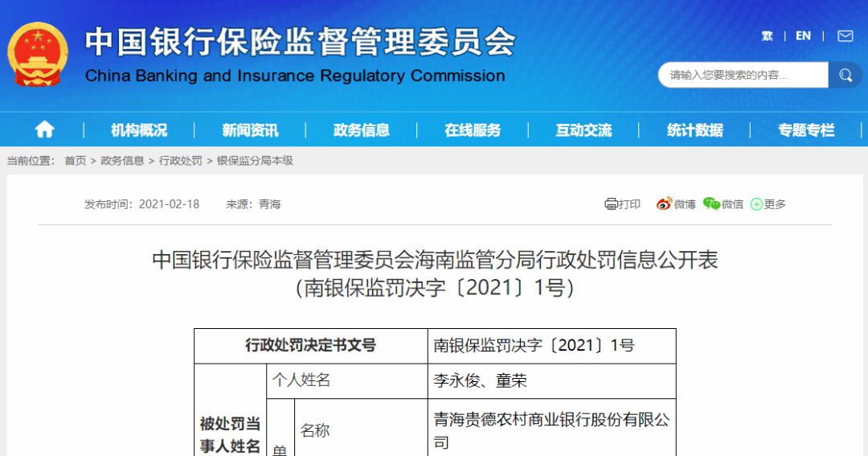The width and height of the screenshot is (868, 456).
Task: Click the 微信 share label
Action: point(732,204)
